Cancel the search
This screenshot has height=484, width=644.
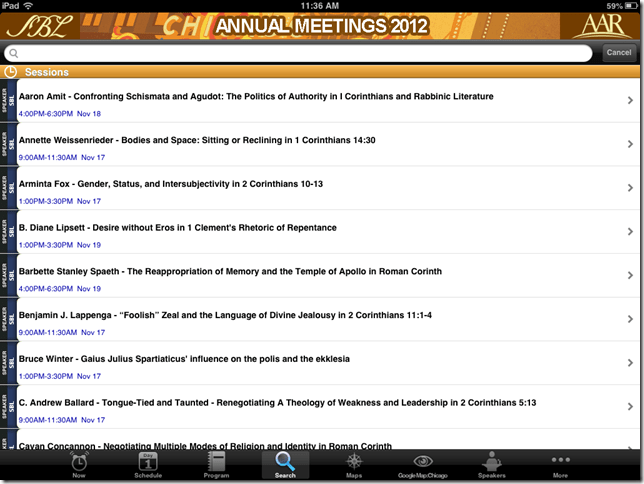618,53
